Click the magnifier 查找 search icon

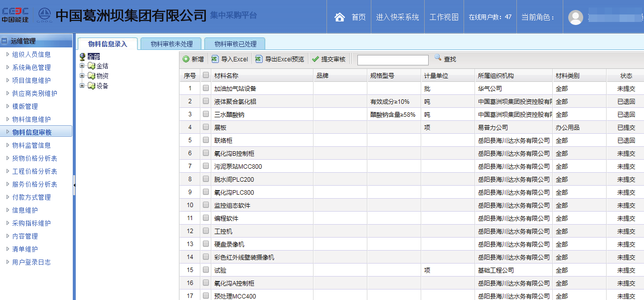click(438, 58)
